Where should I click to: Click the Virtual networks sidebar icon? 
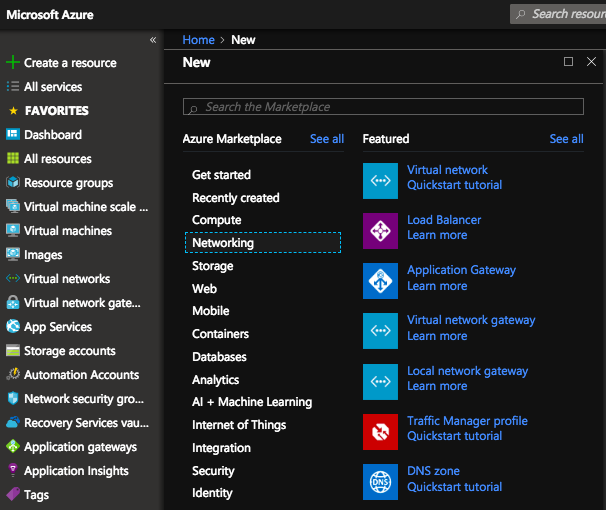13,278
